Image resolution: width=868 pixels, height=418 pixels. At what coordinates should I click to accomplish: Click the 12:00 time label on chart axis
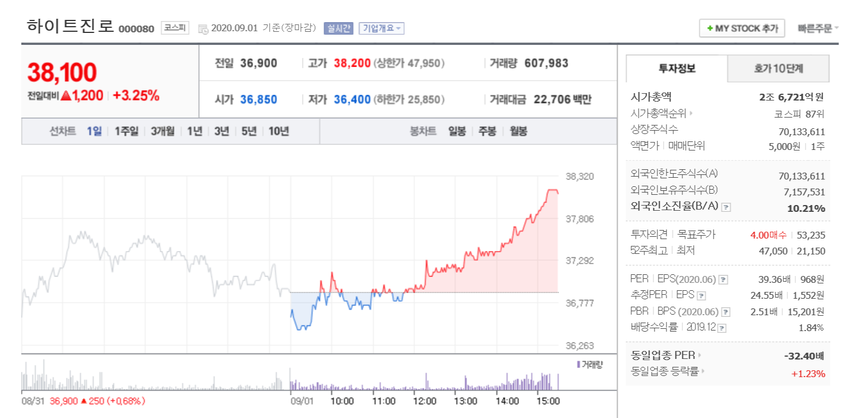[x=424, y=401]
